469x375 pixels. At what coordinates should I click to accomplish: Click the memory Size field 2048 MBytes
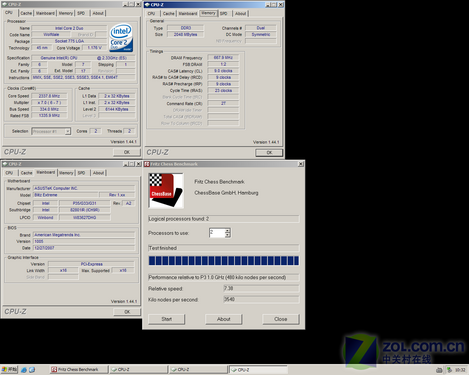pos(186,34)
